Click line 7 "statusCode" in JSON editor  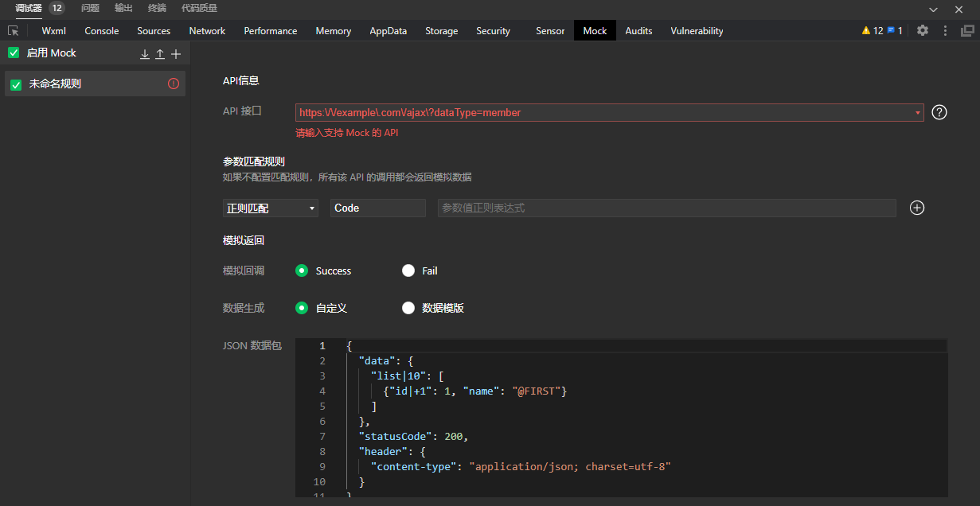pos(413,437)
